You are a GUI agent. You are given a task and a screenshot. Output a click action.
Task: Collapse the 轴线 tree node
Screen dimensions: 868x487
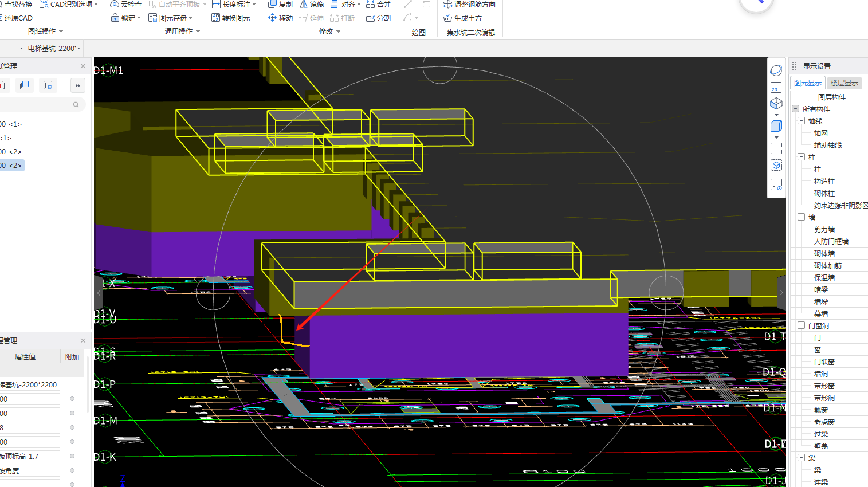tap(802, 121)
